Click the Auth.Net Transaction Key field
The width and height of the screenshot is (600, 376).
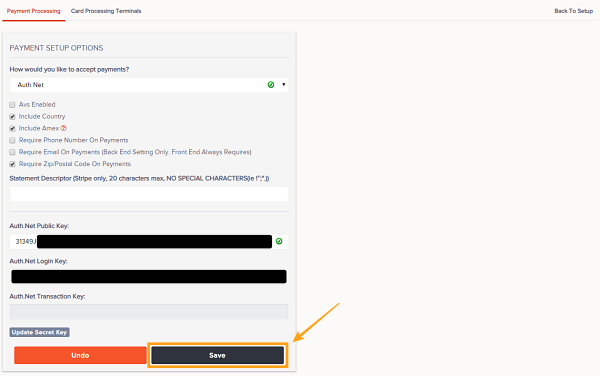pos(149,312)
